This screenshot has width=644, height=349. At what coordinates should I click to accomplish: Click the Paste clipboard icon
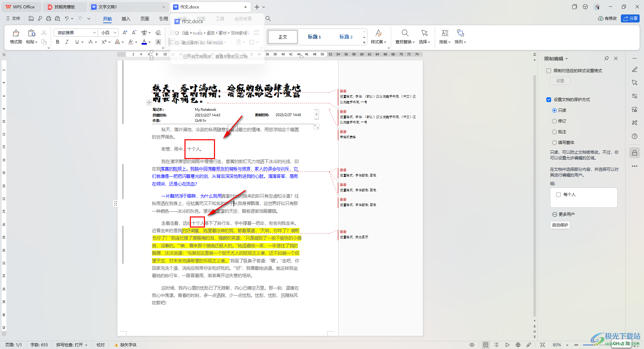32,33
